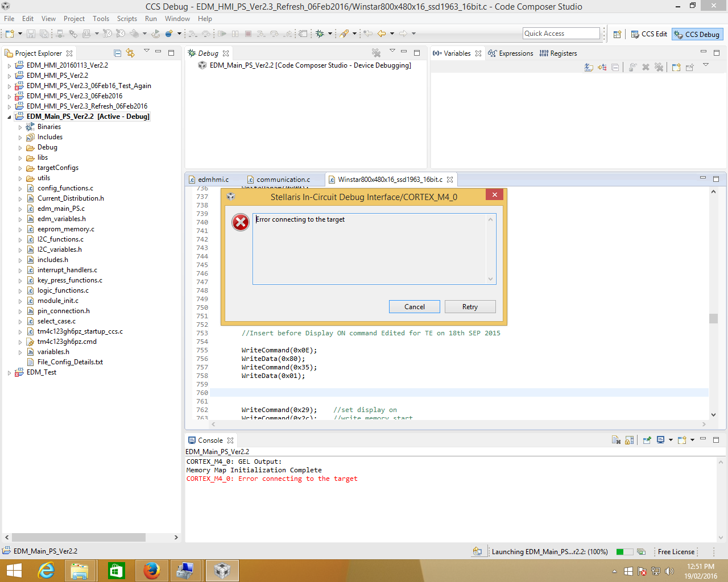Click Open Console icon in Console toolbar

(682, 440)
